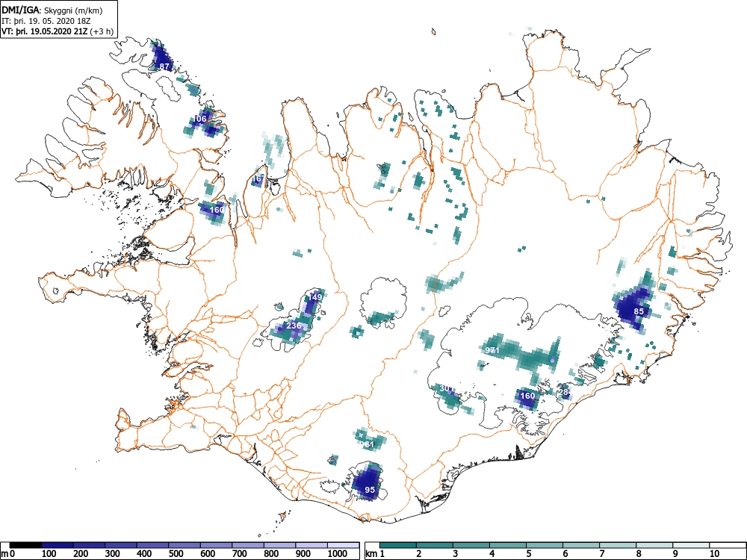The image size is (747, 560).
Task: Click the '1000' label on the metre scale
Action: pyautogui.click(x=338, y=553)
